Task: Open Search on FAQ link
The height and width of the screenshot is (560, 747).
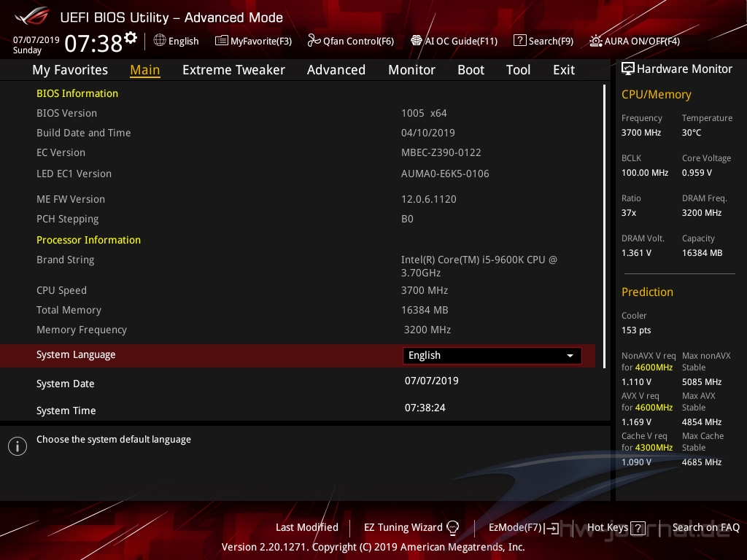Action: pos(705,527)
